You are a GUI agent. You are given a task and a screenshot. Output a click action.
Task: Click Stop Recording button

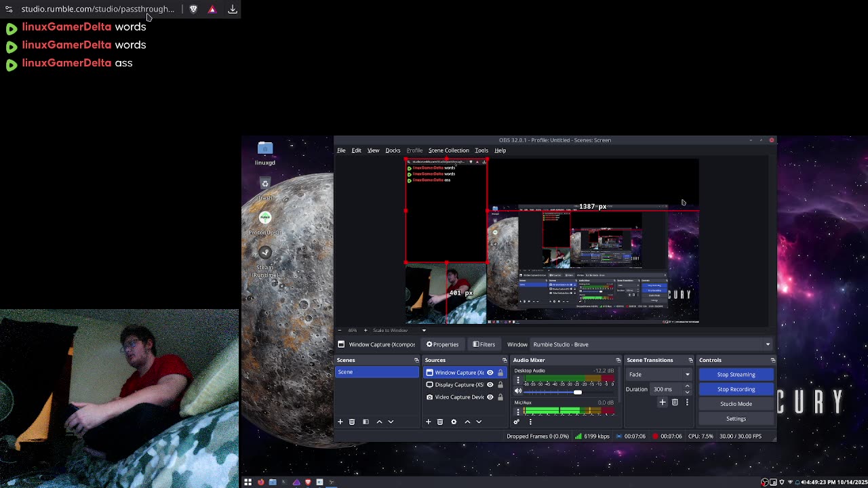pyautogui.click(x=736, y=389)
